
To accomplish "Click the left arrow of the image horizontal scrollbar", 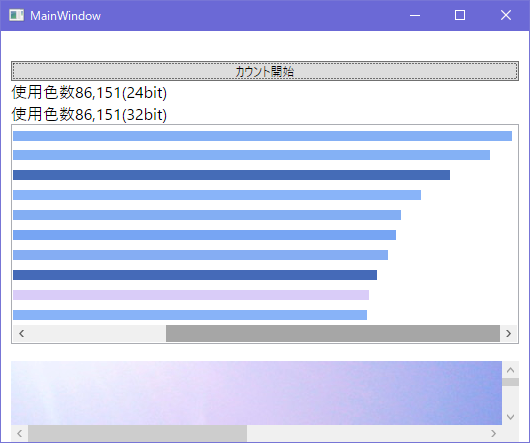I will tap(20, 434).
